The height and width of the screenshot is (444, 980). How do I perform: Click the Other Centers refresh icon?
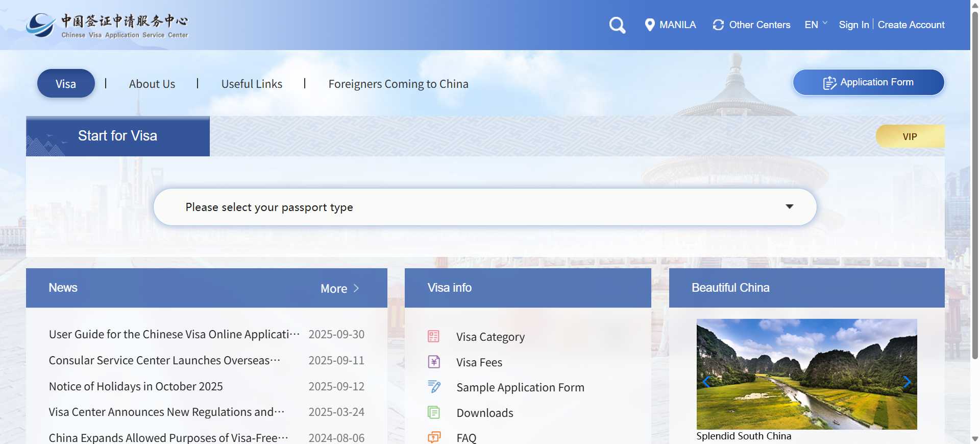(x=718, y=25)
